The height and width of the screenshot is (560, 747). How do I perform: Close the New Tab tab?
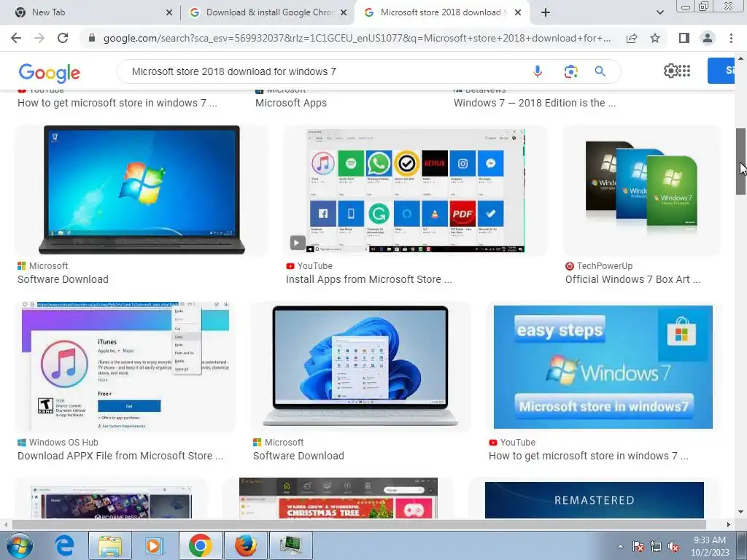[x=169, y=13]
